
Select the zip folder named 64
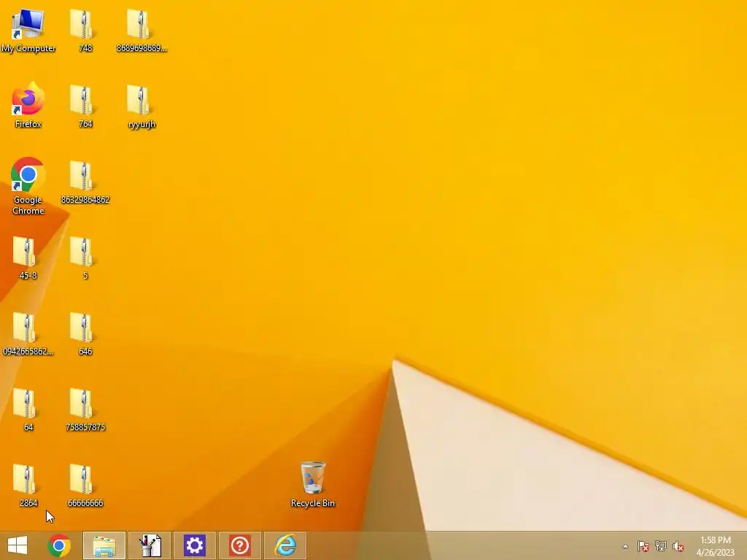pos(28,410)
